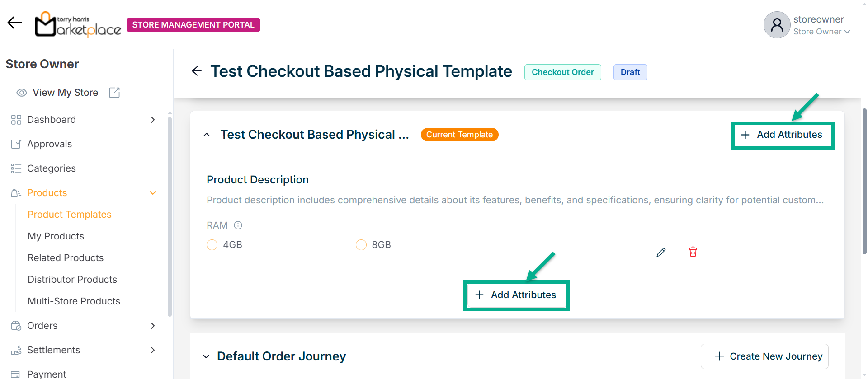Click the storeowner profile avatar
This screenshot has width=868, height=379.
coord(777,25)
